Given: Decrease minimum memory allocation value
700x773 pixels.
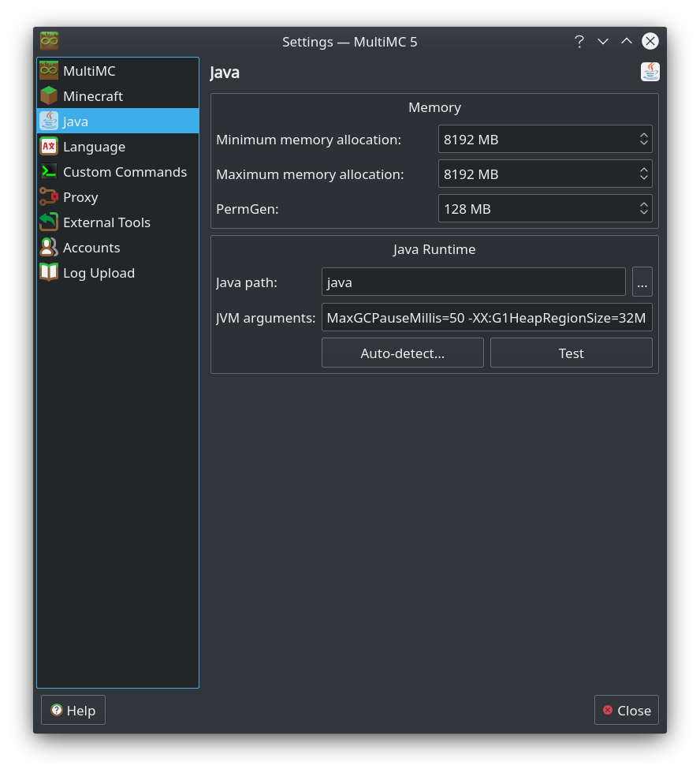Looking at the screenshot, I should tap(643, 143).
